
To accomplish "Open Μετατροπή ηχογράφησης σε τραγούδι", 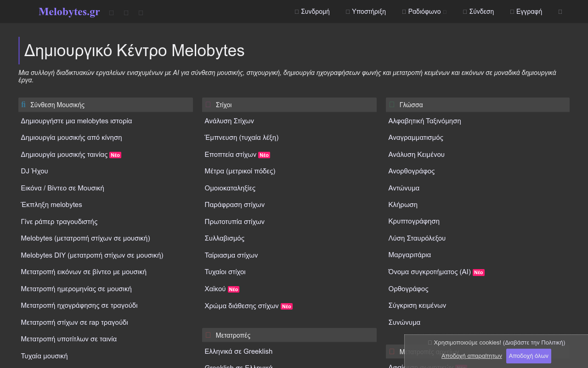I will [79, 305].
